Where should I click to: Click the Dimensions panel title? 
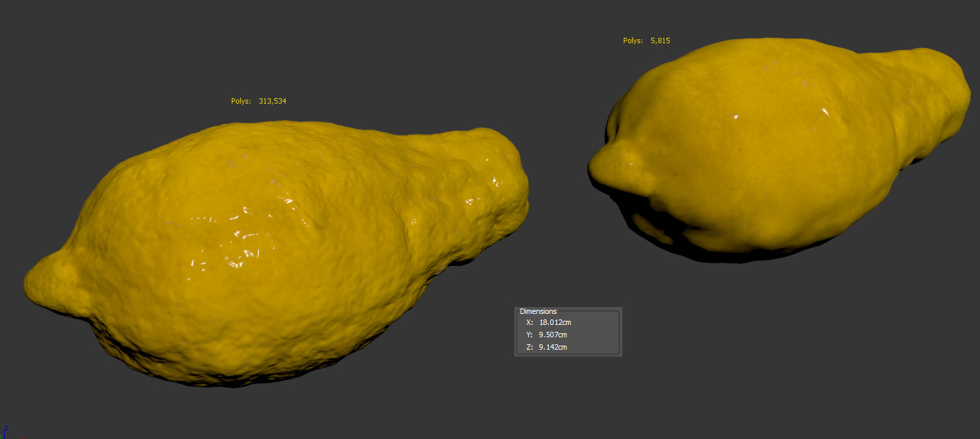click(x=538, y=311)
